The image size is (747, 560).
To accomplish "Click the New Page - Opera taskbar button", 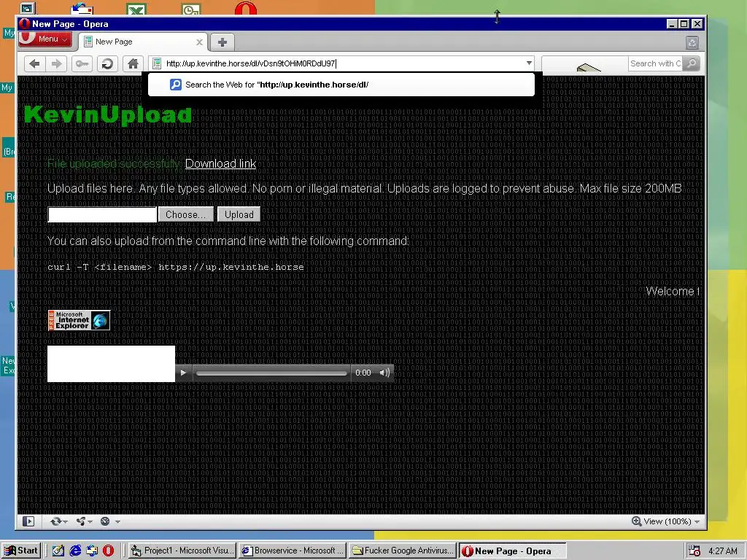I will click(513, 551).
